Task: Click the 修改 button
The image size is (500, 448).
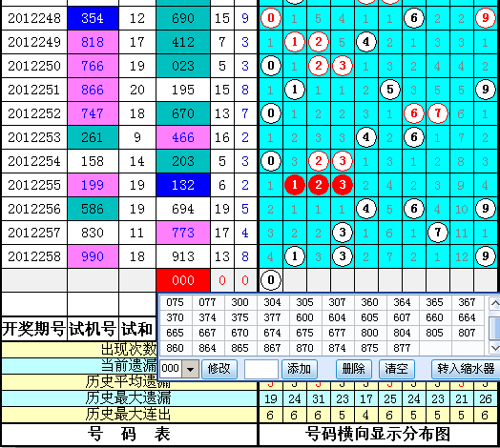Action: point(219,369)
